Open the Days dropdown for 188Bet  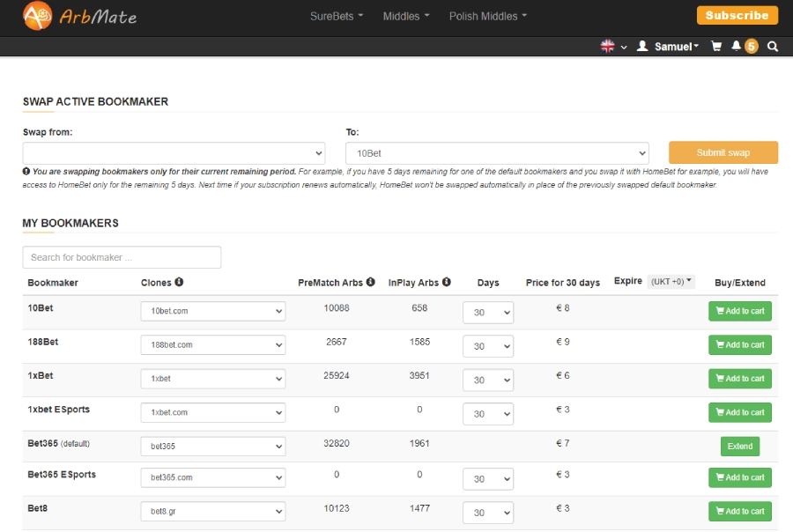(x=487, y=346)
